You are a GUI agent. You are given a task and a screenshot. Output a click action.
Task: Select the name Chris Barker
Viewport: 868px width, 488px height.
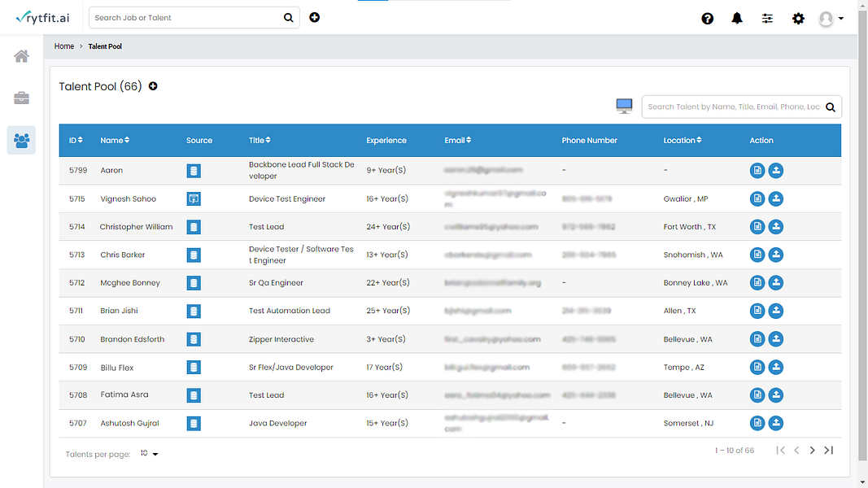122,255
